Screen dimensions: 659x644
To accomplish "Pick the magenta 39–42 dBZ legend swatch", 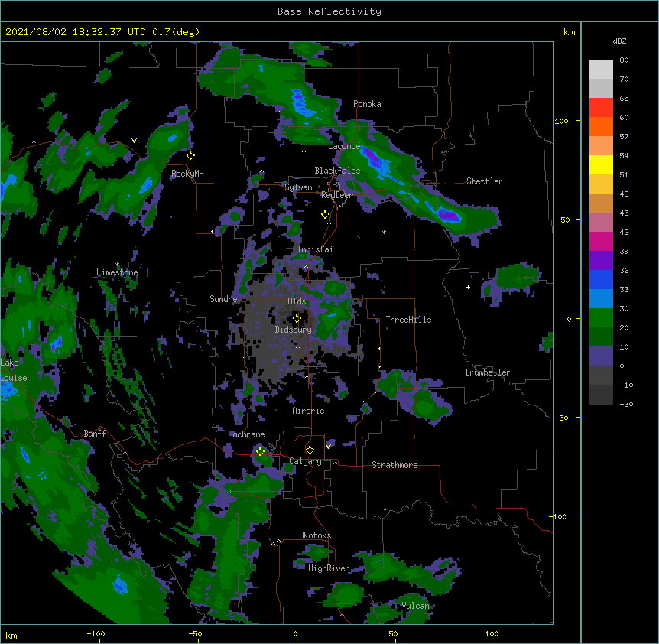I will 601,241.
